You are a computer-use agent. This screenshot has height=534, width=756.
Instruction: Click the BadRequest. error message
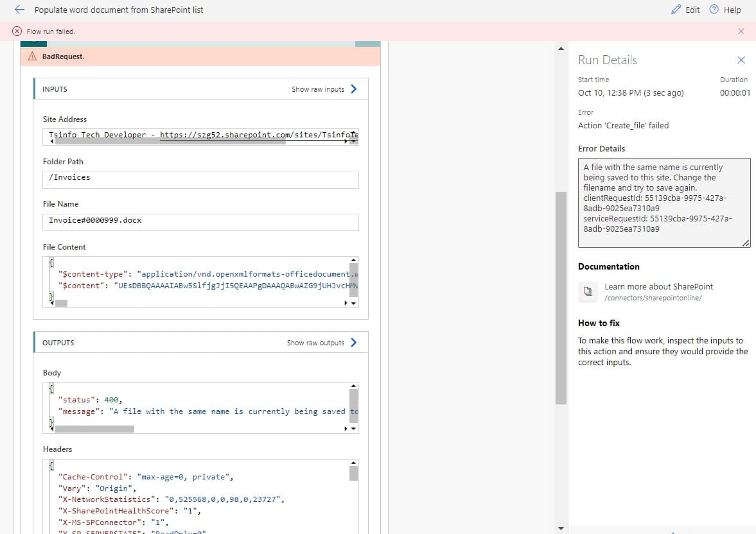point(63,56)
